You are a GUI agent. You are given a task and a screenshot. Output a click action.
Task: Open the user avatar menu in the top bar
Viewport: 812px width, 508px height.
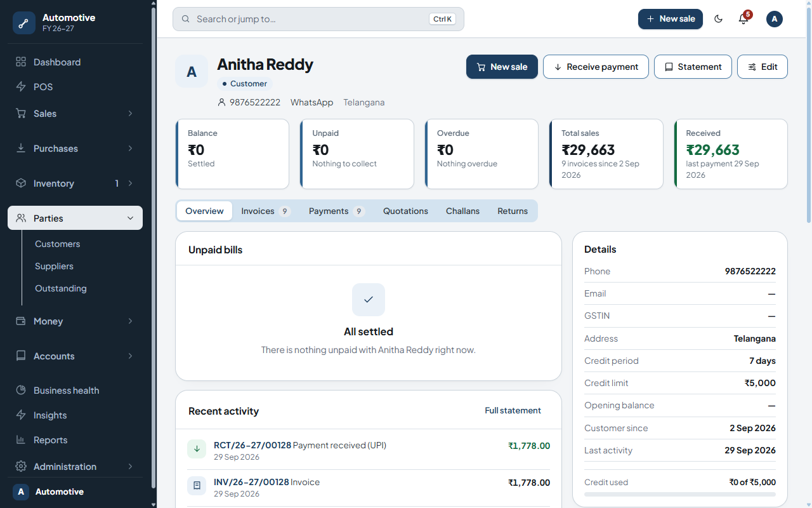click(x=775, y=19)
